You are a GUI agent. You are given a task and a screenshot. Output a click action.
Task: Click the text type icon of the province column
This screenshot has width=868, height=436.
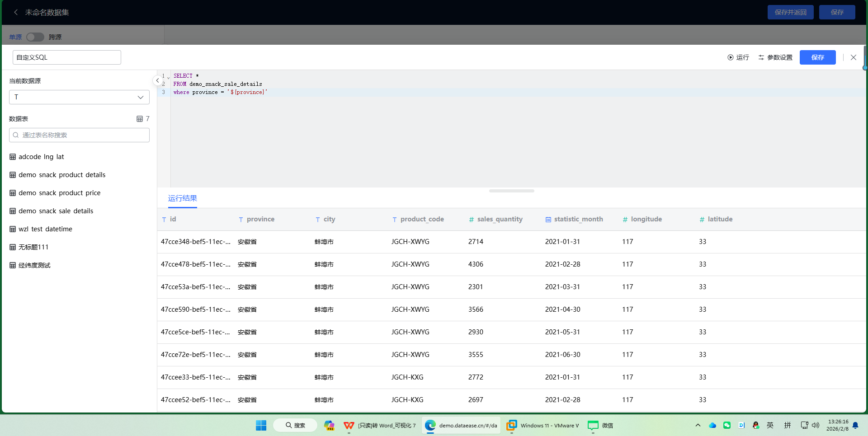[241, 220]
